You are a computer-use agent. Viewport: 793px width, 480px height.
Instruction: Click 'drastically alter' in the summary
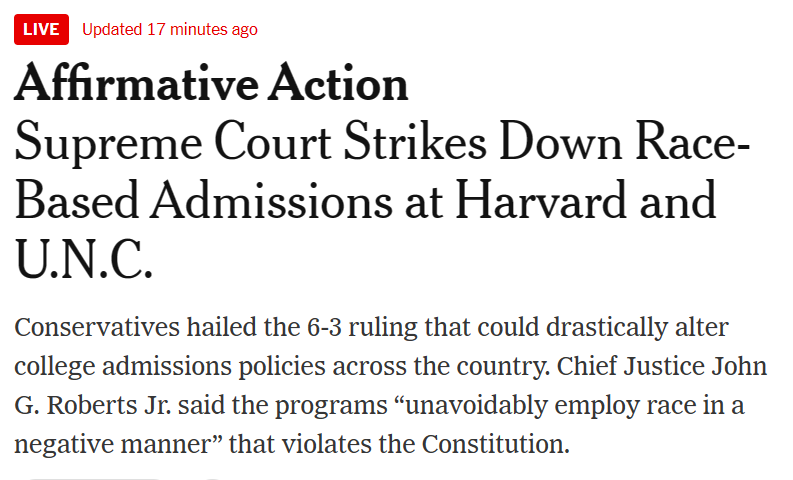pos(637,328)
